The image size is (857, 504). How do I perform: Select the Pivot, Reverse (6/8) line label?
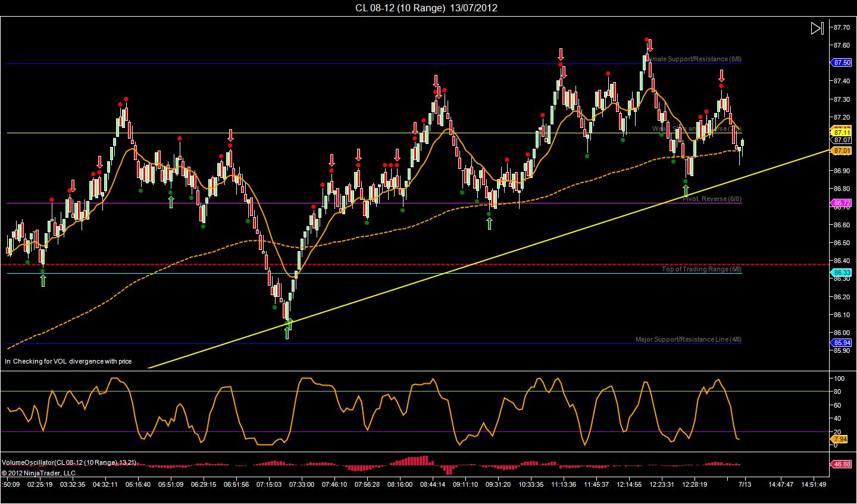click(712, 199)
